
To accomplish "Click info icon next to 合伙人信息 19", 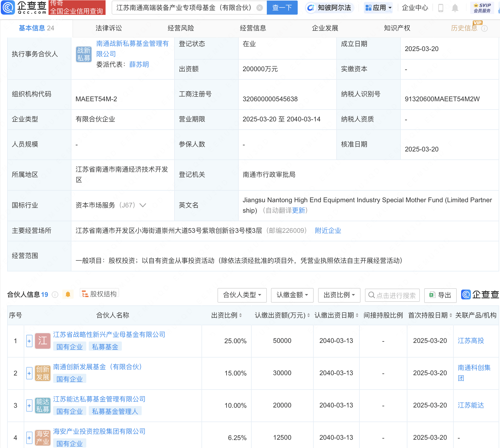I will 55,295.
